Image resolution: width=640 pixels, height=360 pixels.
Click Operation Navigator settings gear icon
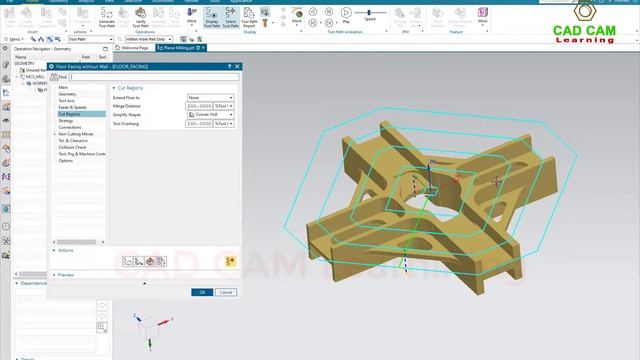(5, 49)
